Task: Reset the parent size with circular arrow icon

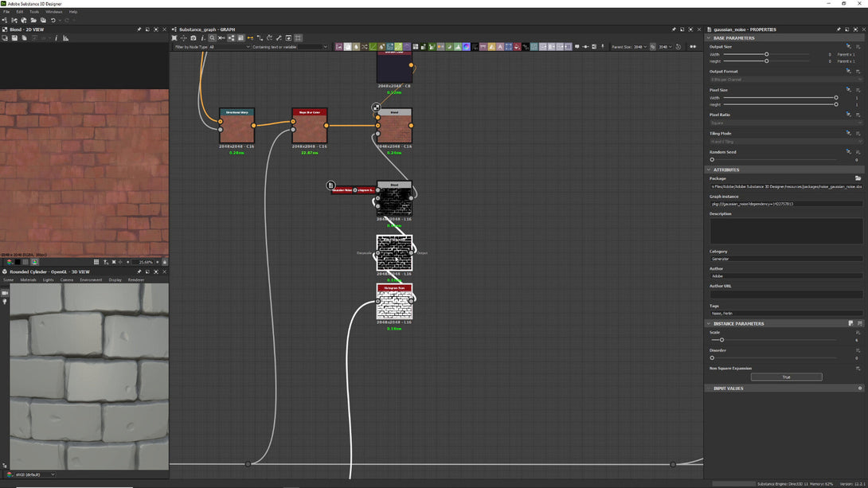Action: pos(678,47)
